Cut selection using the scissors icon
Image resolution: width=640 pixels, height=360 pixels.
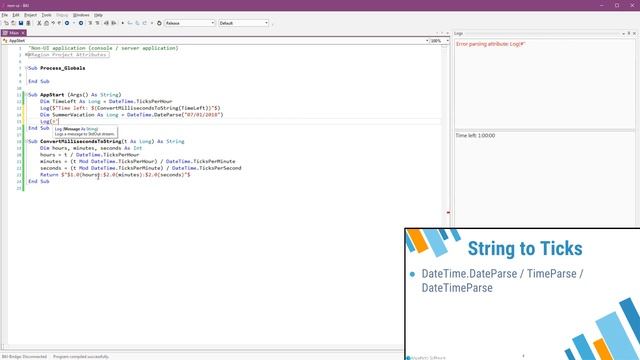39,23
